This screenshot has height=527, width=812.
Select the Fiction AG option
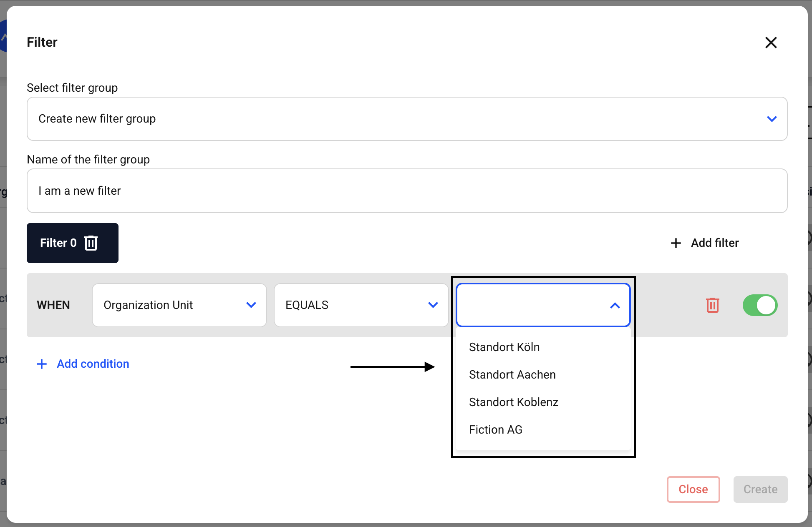coord(495,429)
